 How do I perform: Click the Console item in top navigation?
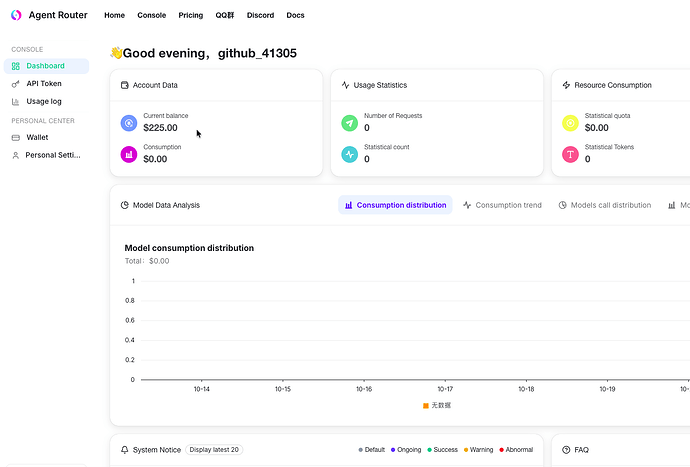(151, 15)
